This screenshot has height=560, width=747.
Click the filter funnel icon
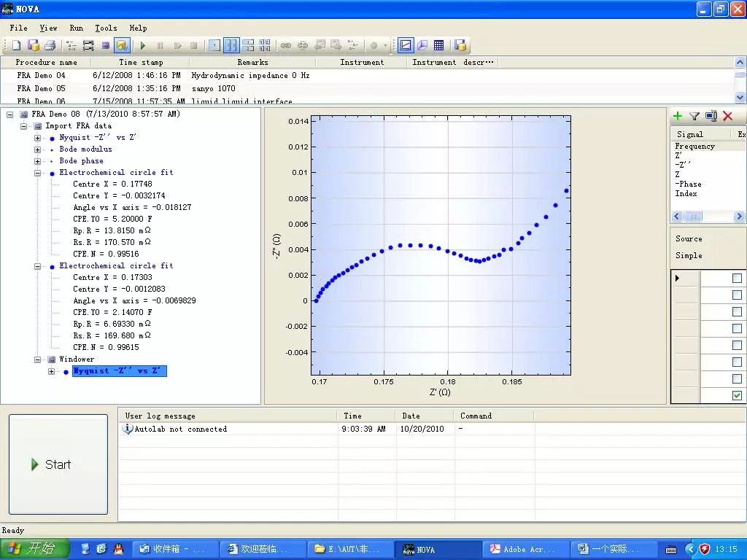click(x=694, y=116)
